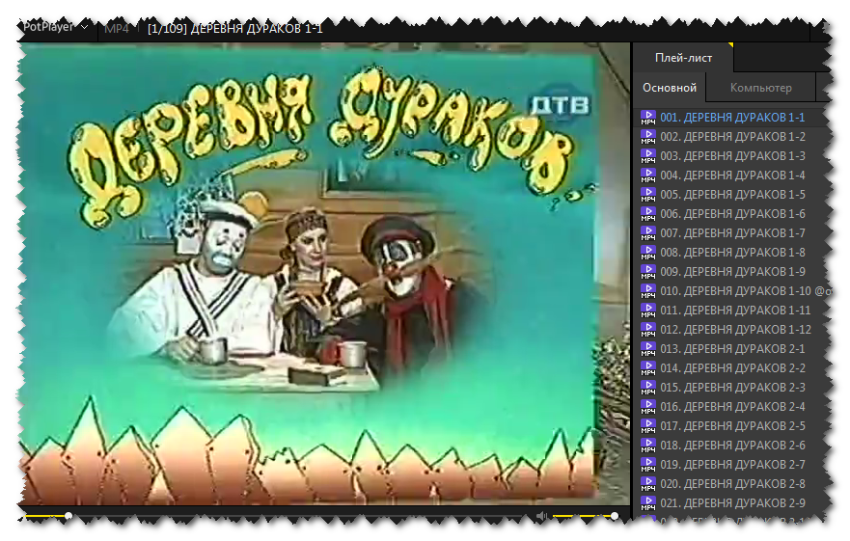Viewport: 850px width, 541px height.
Task: Select playlist item 006. ДЕРЕВНЯ ДУРАКОВ 1-6
Action: pos(732,214)
